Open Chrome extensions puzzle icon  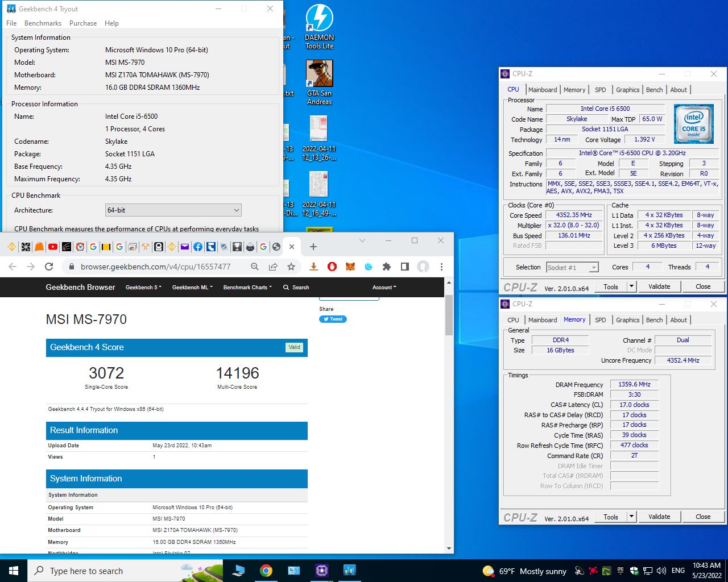tap(387, 267)
